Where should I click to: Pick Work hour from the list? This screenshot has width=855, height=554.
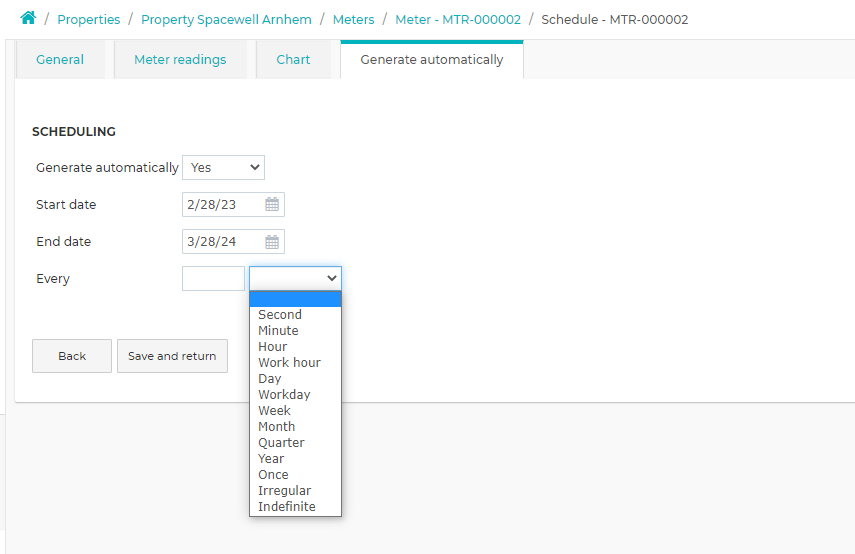(296, 363)
